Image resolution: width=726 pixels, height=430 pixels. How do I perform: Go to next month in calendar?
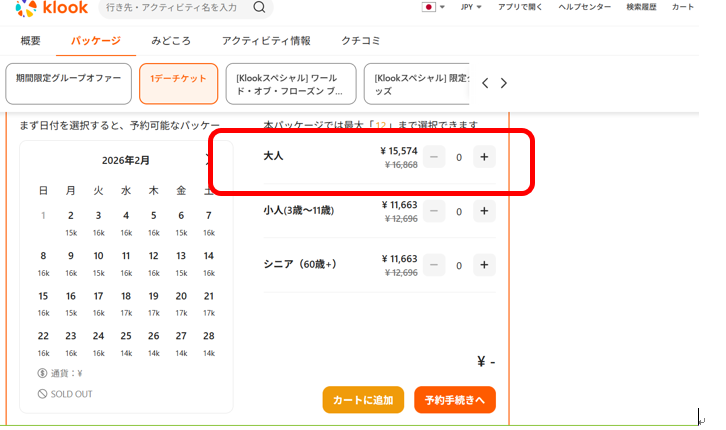[x=208, y=159]
